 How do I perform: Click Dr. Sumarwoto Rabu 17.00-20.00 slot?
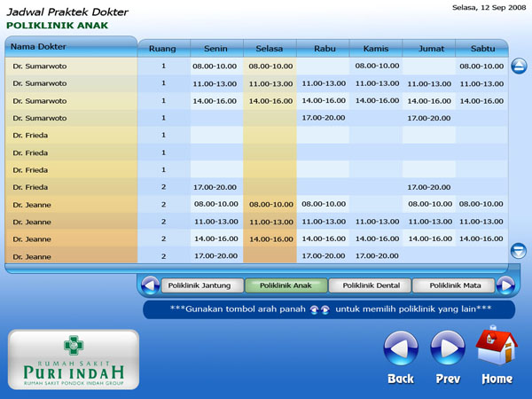[323, 118]
